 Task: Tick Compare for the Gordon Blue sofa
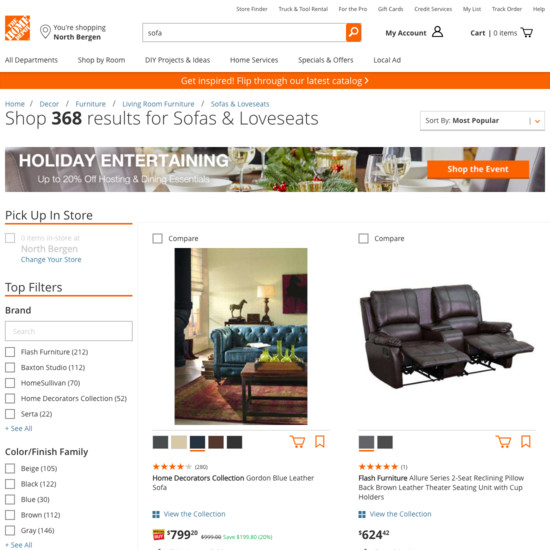157,239
